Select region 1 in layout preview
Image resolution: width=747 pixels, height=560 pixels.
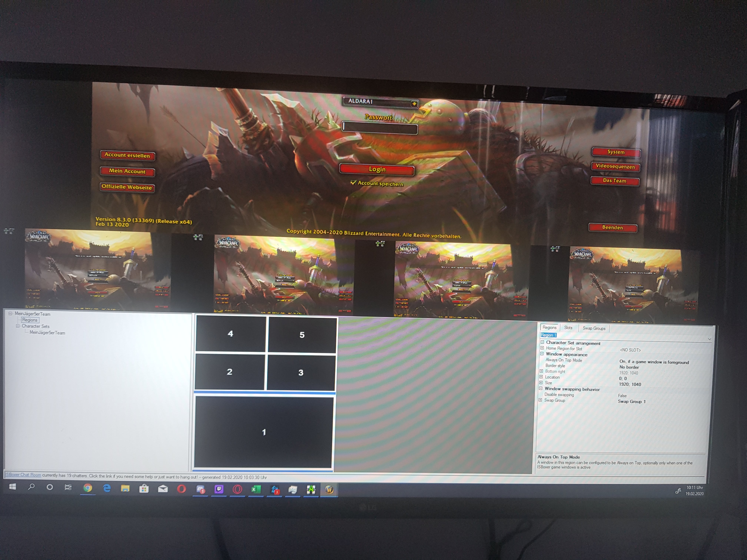coord(264,432)
